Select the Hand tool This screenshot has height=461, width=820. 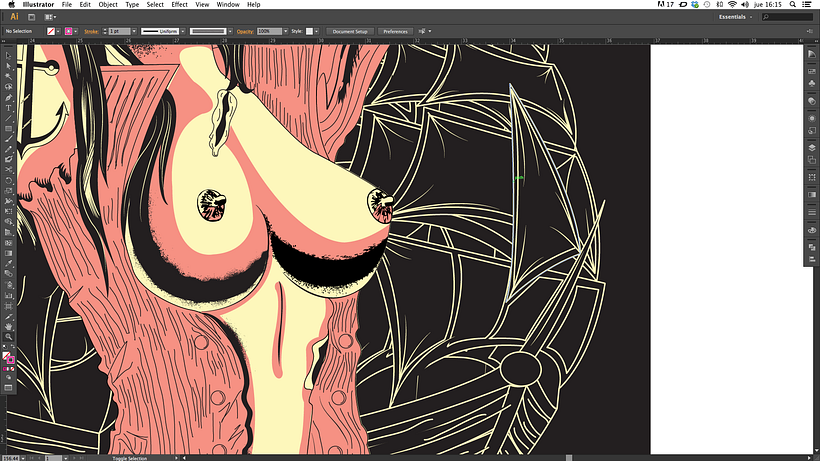pyautogui.click(x=8, y=327)
